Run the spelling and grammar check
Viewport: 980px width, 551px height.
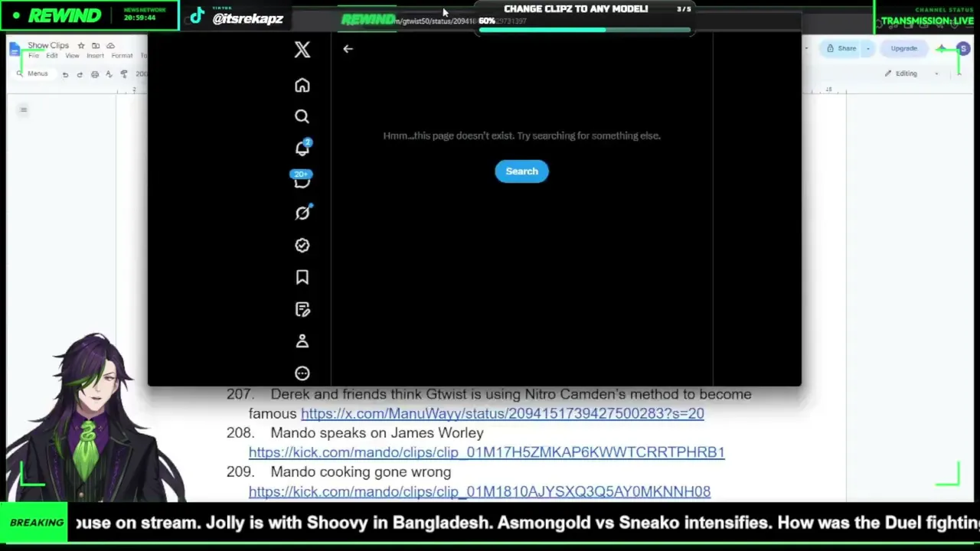click(109, 74)
